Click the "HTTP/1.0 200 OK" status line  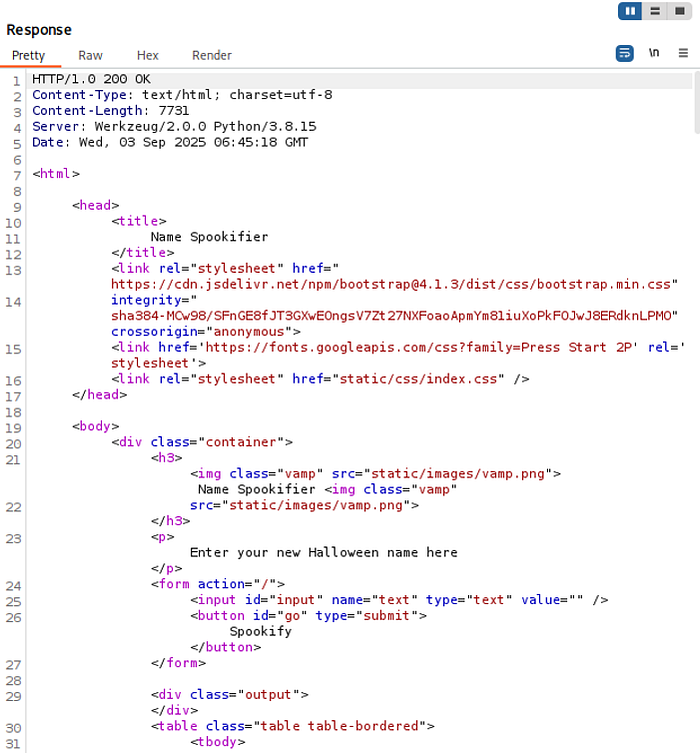[91, 79]
